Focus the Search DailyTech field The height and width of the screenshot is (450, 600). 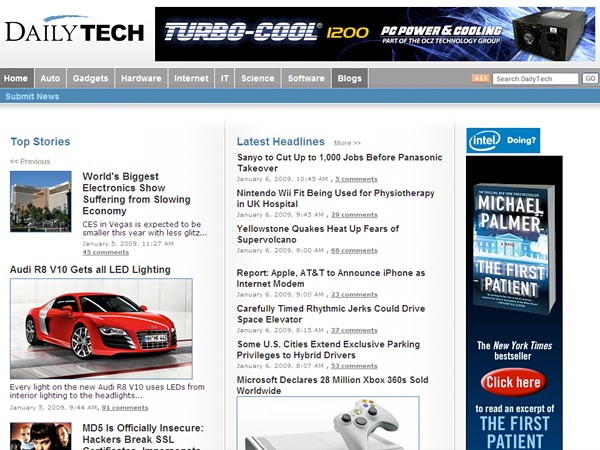(x=535, y=79)
